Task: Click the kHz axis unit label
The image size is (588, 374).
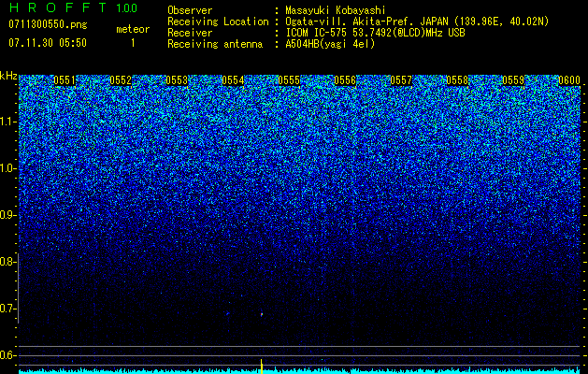Action: (8, 76)
